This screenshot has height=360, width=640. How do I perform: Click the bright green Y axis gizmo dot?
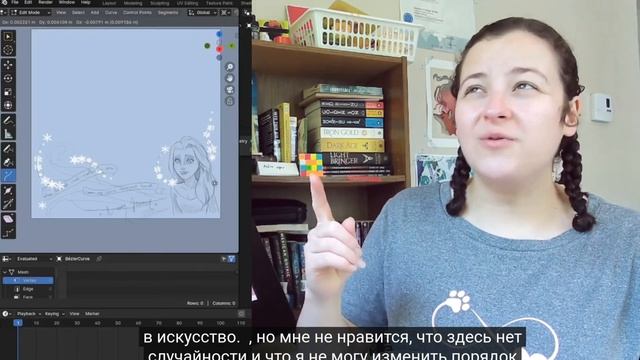pos(232,46)
